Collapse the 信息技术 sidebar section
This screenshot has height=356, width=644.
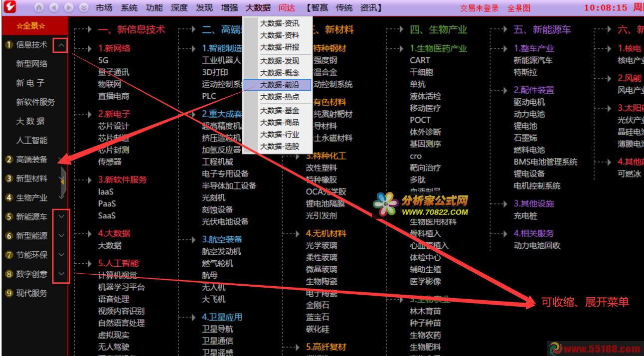pos(61,45)
